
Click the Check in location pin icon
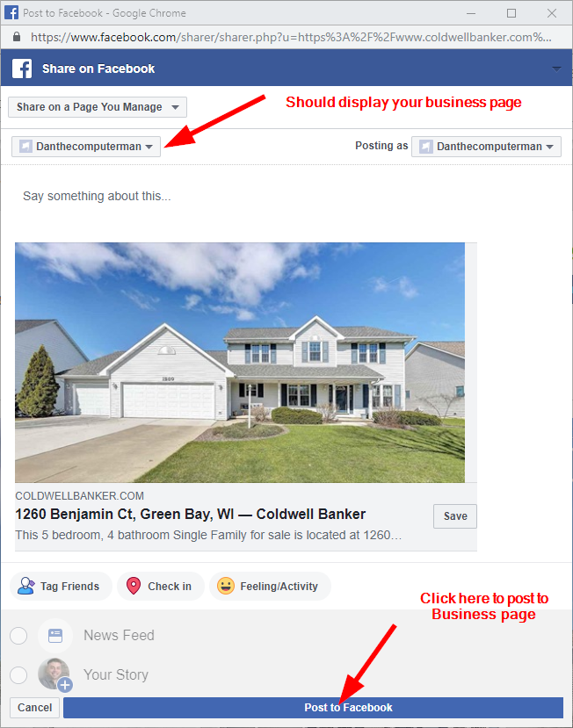point(134,586)
